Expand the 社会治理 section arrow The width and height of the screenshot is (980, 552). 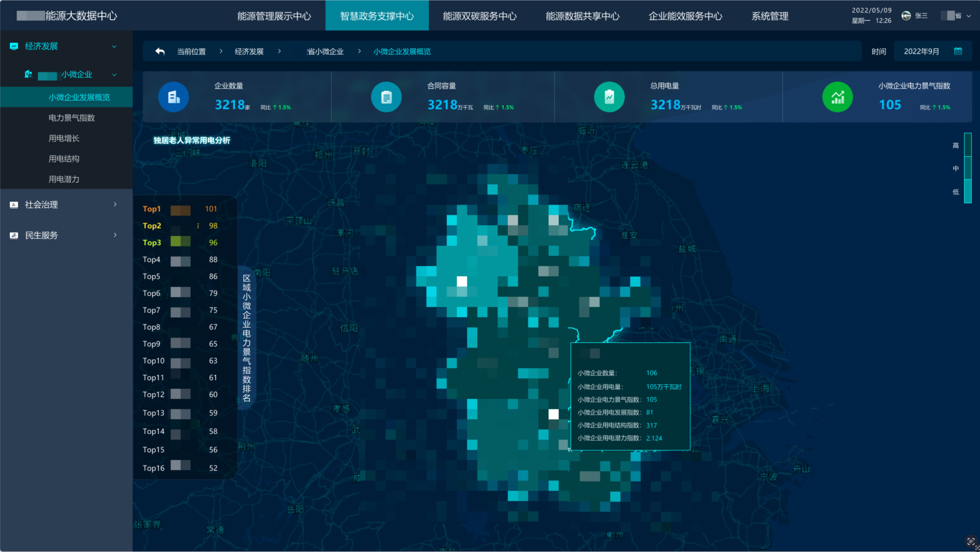click(115, 205)
